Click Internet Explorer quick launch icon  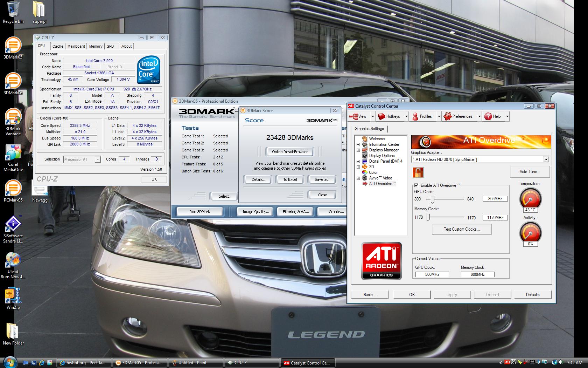pyautogui.click(x=42, y=363)
